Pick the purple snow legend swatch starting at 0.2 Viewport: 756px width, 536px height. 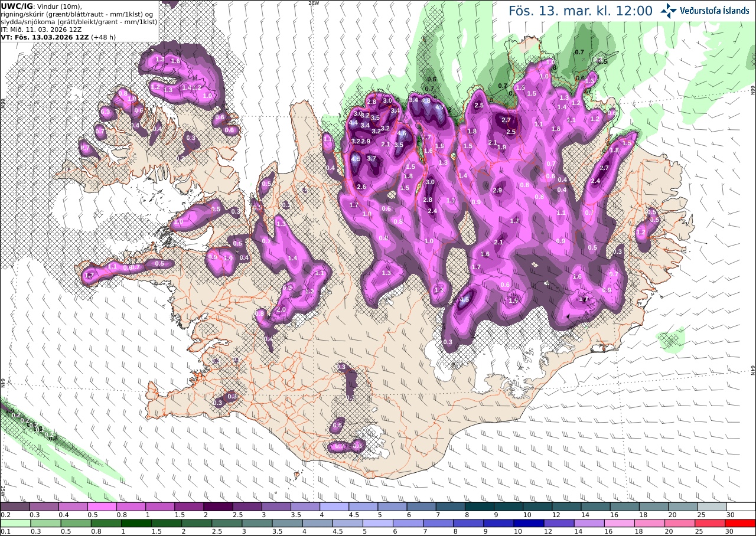click(x=15, y=506)
